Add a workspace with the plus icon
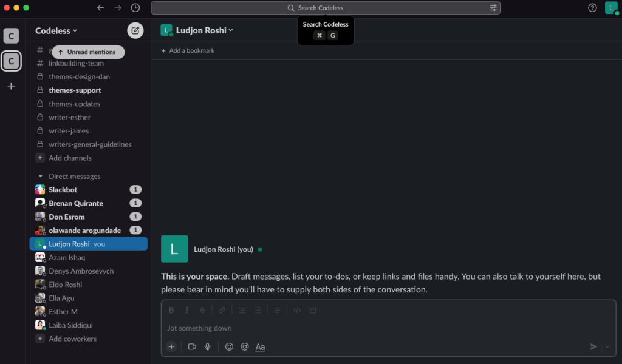The height and width of the screenshot is (364, 622). click(x=11, y=86)
